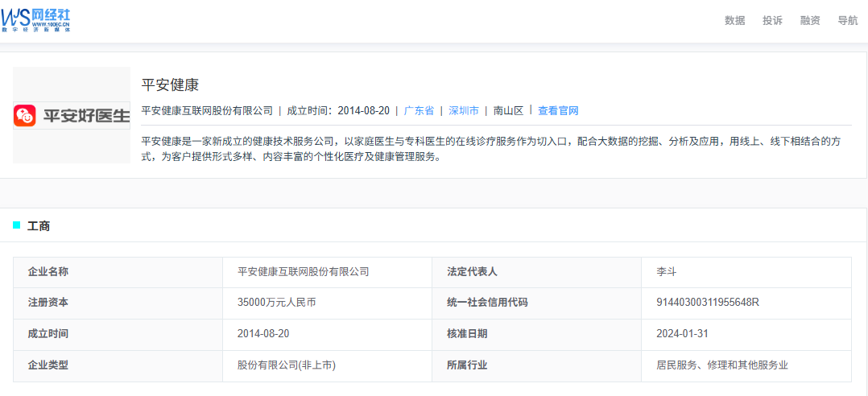868x396 pixels.
Task: Click the 平安健康 company title heading
Action: (x=170, y=85)
